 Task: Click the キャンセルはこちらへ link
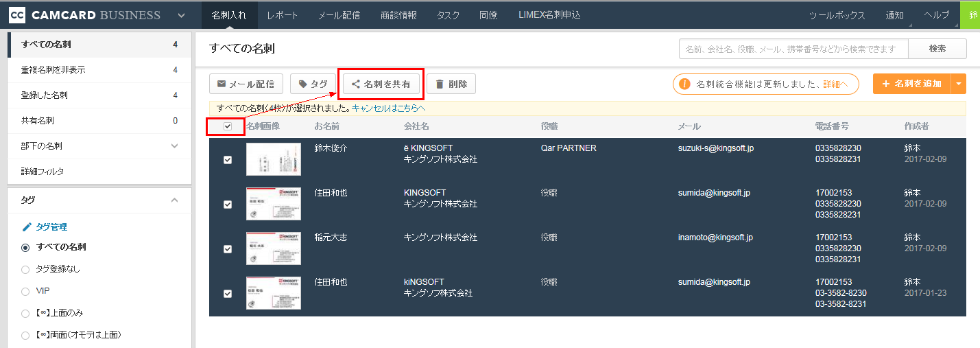tap(389, 108)
